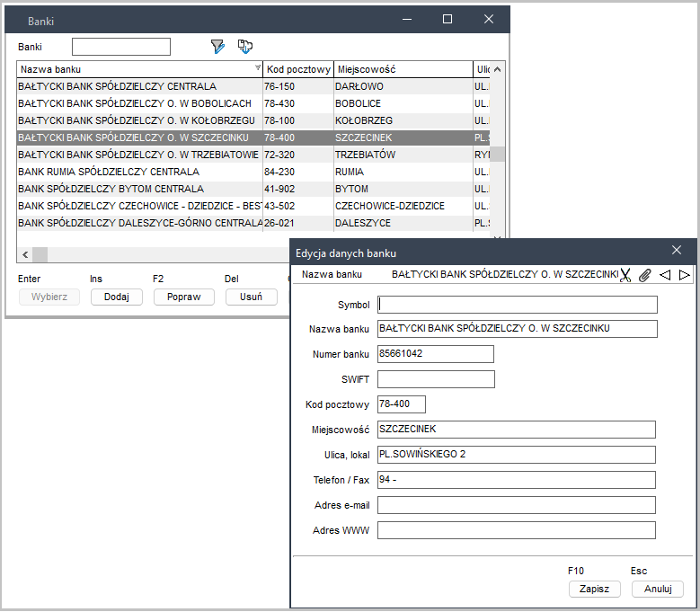Screen dimensions: 700x612
Task: Select row BAŁTYCKI BANK SPÓŁDZIELCZY O. W TRZEBIATOWIE
Action: coord(253,155)
